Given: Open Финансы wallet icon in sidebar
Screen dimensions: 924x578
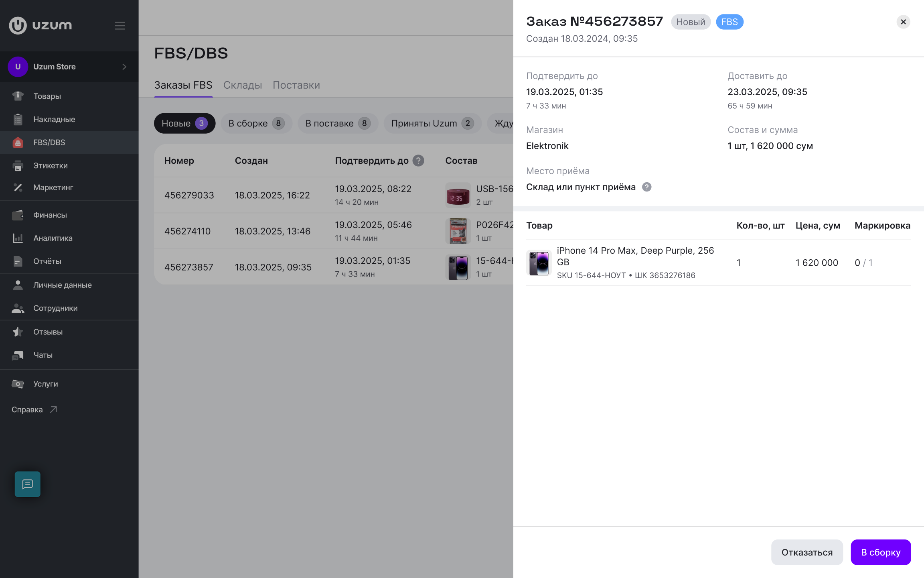Looking at the screenshot, I should tap(18, 215).
